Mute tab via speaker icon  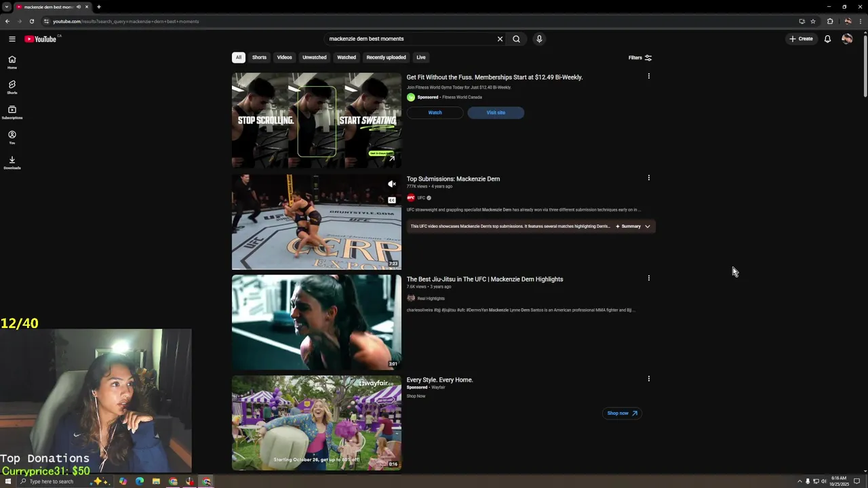(79, 7)
